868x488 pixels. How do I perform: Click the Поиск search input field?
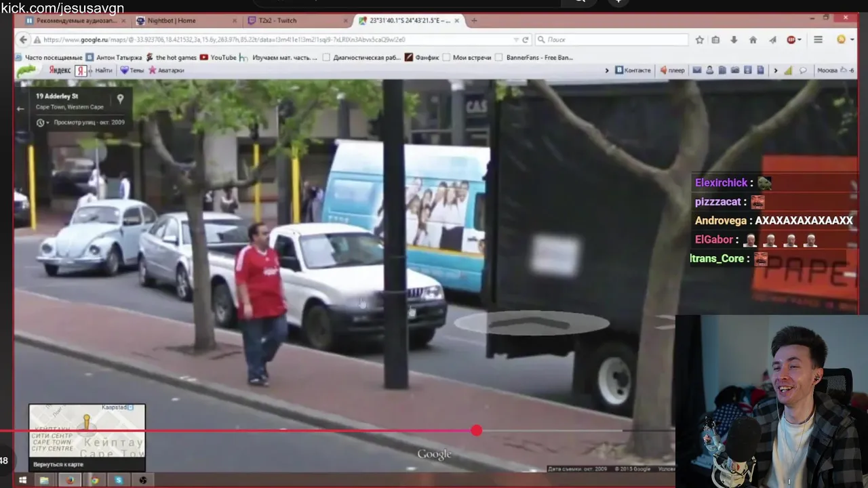coord(610,40)
